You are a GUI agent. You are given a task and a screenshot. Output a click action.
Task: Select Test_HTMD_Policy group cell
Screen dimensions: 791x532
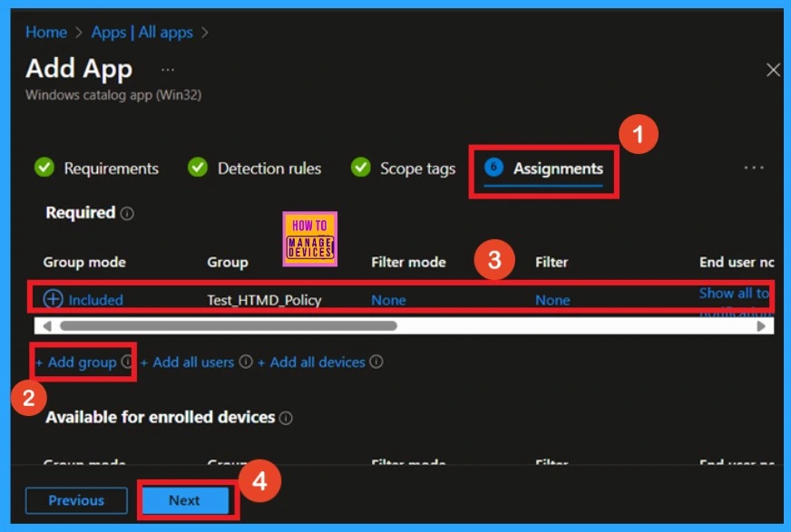[x=264, y=300]
